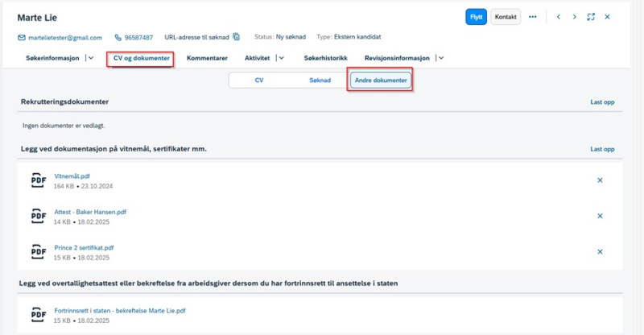The image size is (644, 335).
Task: Open the three-dots more actions menu
Action: 533,17
